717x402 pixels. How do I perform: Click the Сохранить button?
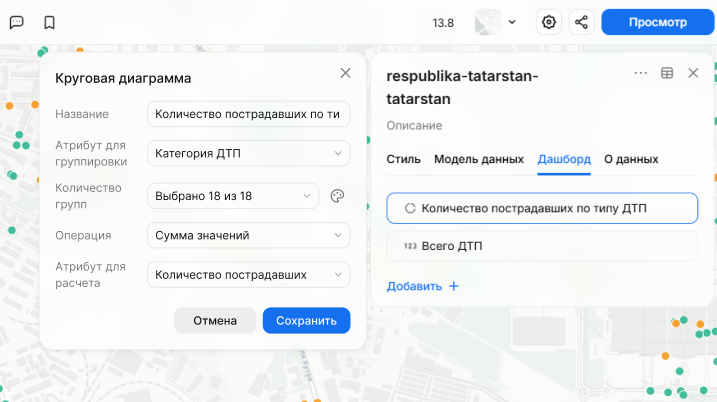pyautogui.click(x=306, y=320)
